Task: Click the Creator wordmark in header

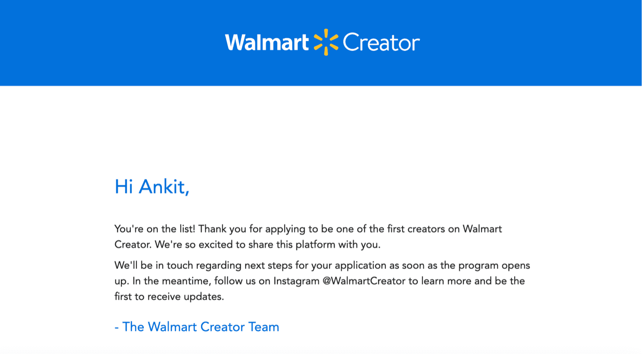Action: (381, 43)
